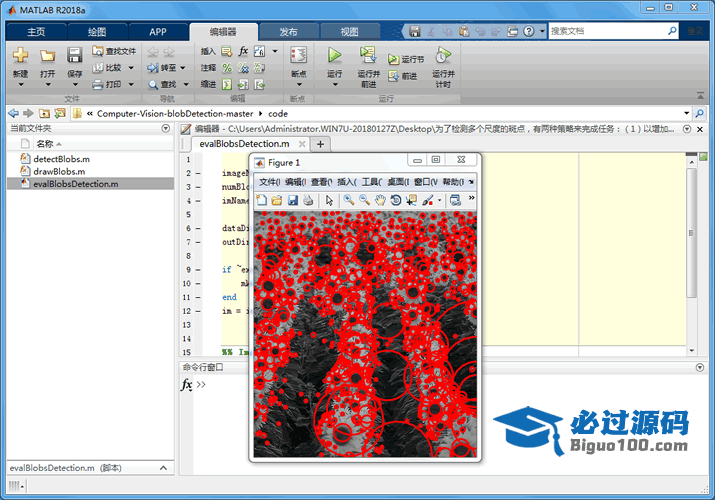This screenshot has width=715, height=500.
Task: Toggle the Edit Plot arrow tool in Figure 1
Action: (329, 200)
